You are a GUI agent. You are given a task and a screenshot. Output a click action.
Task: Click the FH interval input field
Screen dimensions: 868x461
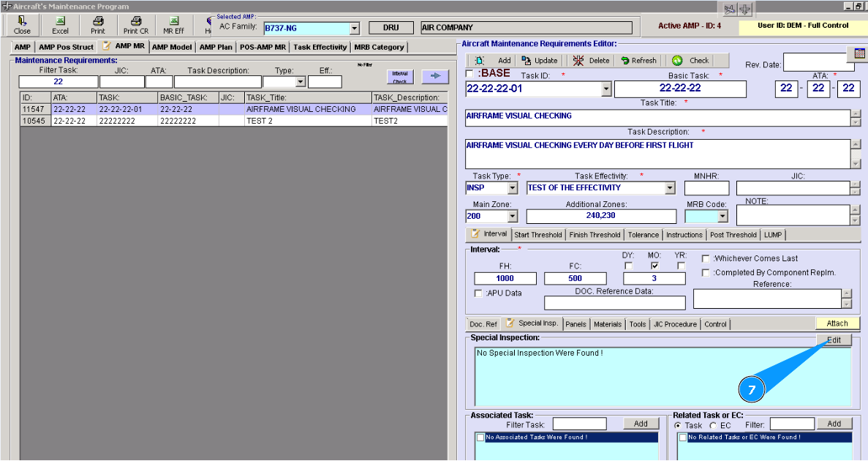(505, 278)
